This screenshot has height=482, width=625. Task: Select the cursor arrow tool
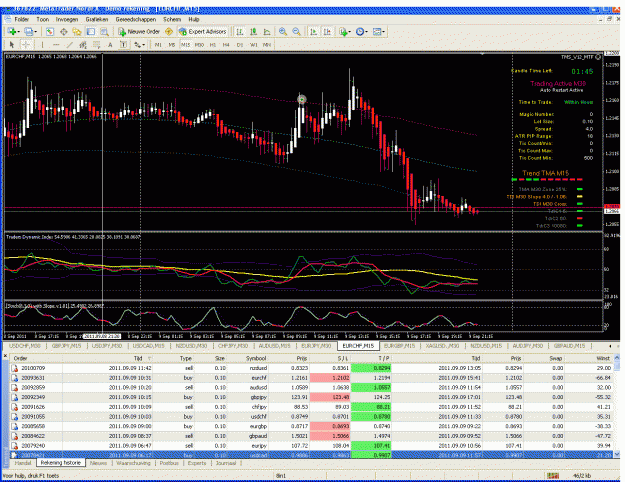(12, 45)
